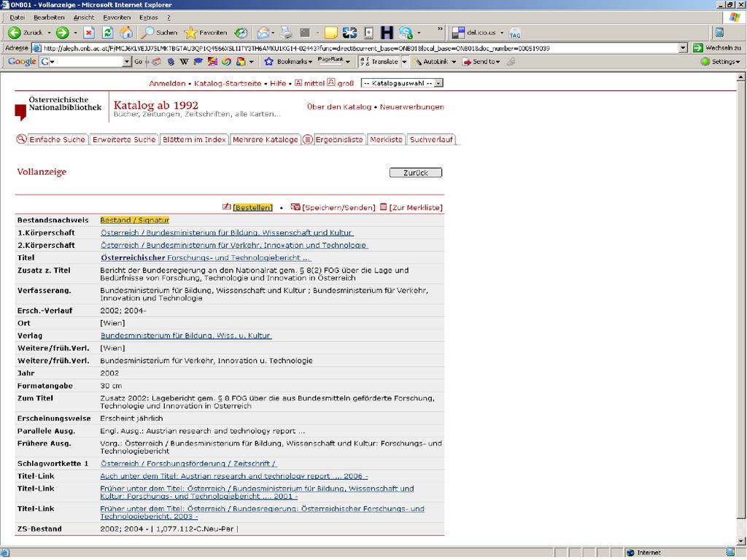The height and width of the screenshot is (560, 747).
Task: Print the page using the printer icon
Action: [x=286, y=32]
